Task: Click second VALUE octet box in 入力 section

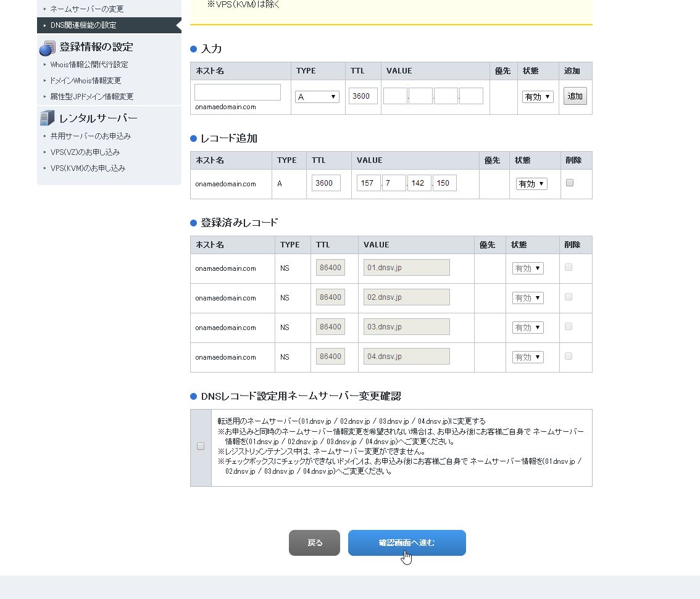Action: (x=420, y=96)
